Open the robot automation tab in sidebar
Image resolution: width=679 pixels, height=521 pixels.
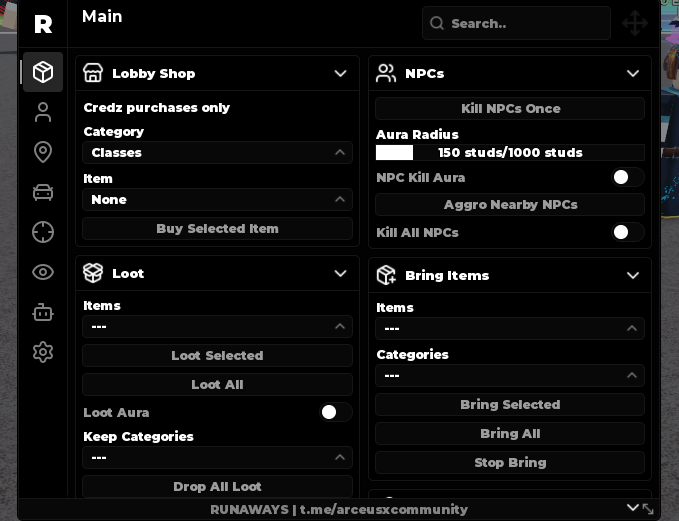pos(43,312)
